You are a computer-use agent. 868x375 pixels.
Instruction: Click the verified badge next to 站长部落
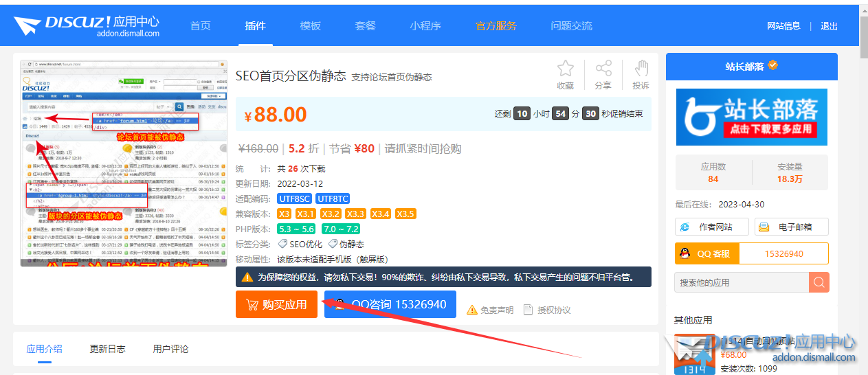pos(773,66)
